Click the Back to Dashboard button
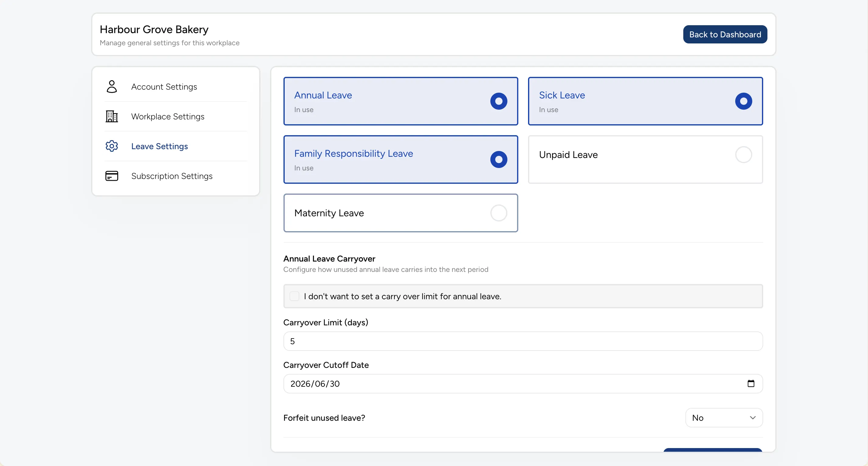868x466 pixels. tap(725, 34)
